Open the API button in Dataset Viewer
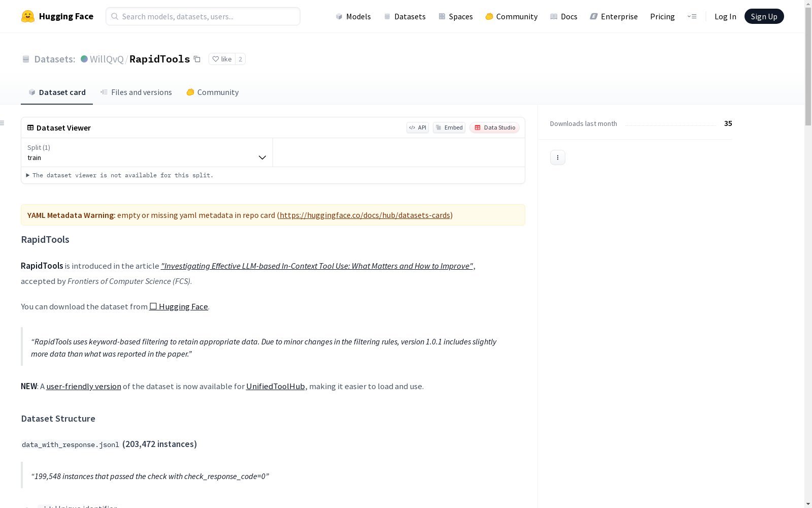Viewport: 812px width, 508px height. [x=418, y=128]
